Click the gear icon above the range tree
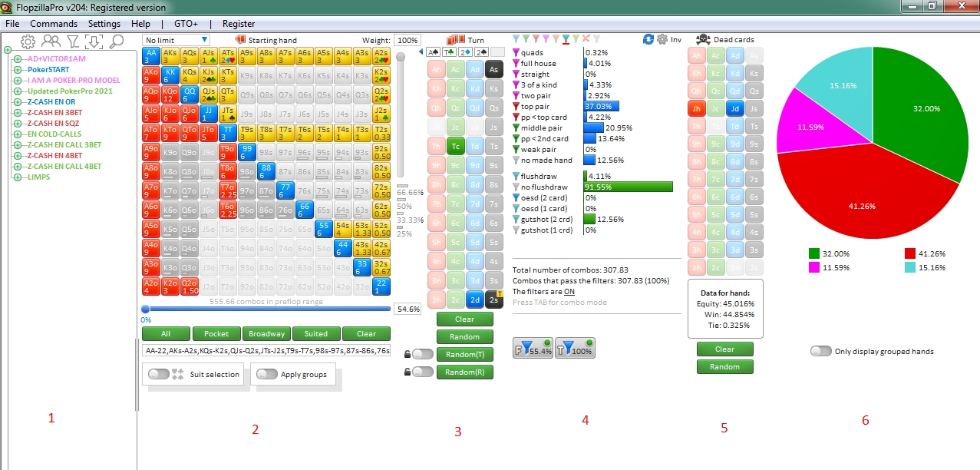980x470 pixels. click(28, 41)
